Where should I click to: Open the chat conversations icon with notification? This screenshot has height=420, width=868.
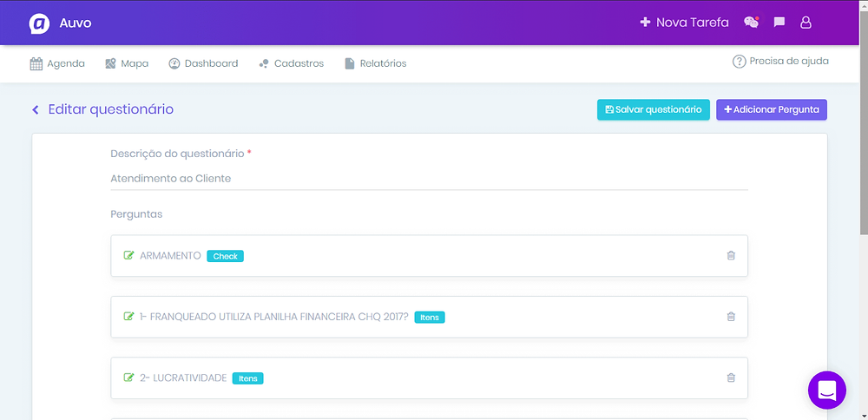point(752,23)
